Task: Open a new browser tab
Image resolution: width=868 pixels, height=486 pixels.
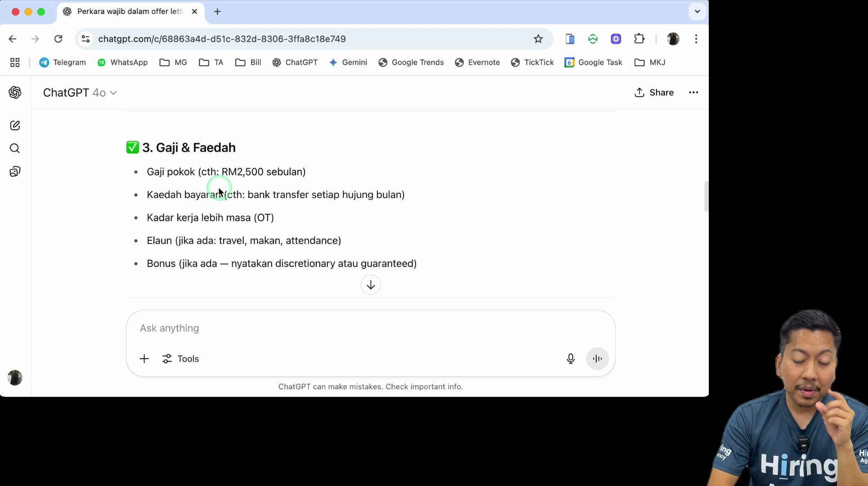Action: pyautogui.click(x=217, y=12)
